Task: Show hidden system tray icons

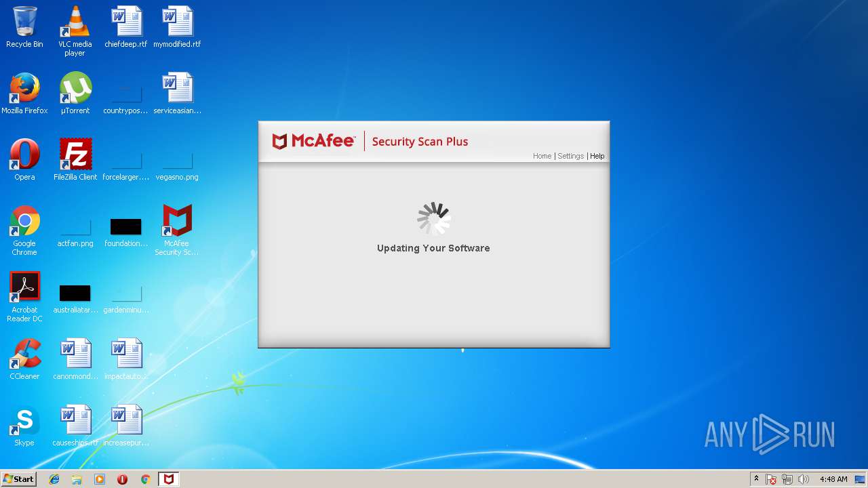Action: pos(756,479)
